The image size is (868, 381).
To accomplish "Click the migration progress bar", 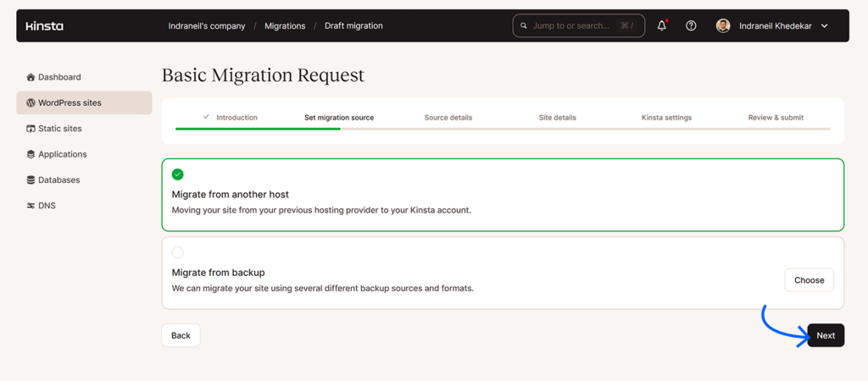I will (503, 129).
